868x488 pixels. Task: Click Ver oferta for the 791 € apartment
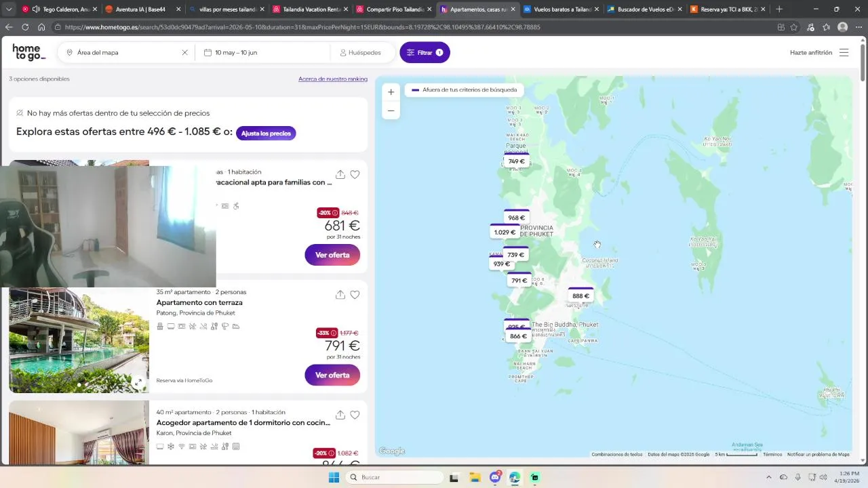tap(332, 375)
